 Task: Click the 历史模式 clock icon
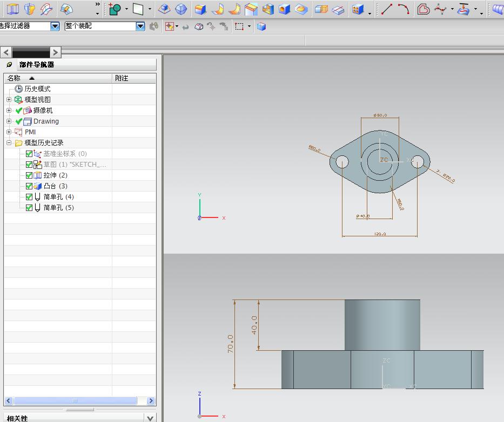pos(19,89)
